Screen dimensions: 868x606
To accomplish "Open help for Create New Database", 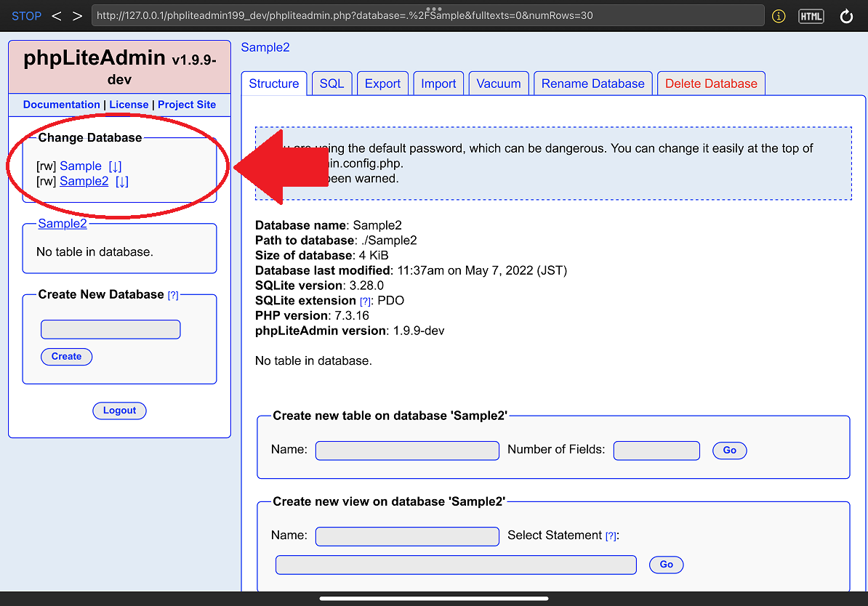I will pos(173,296).
